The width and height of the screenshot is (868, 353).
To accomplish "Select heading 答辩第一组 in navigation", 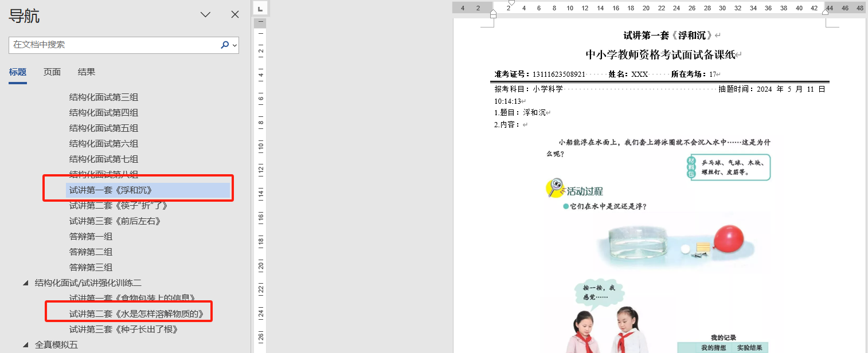I will (91, 237).
